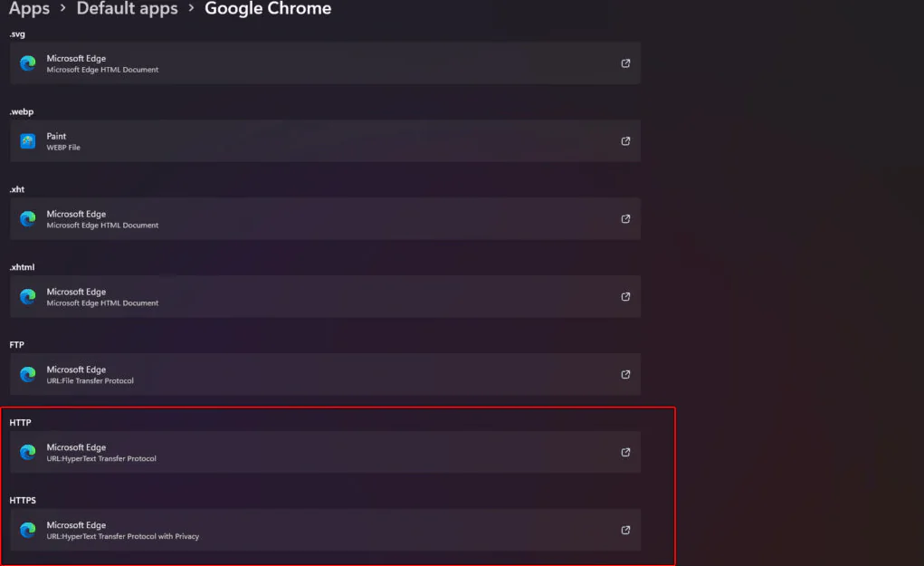Open the external-link icon for .svg
924x566 pixels.
point(625,63)
